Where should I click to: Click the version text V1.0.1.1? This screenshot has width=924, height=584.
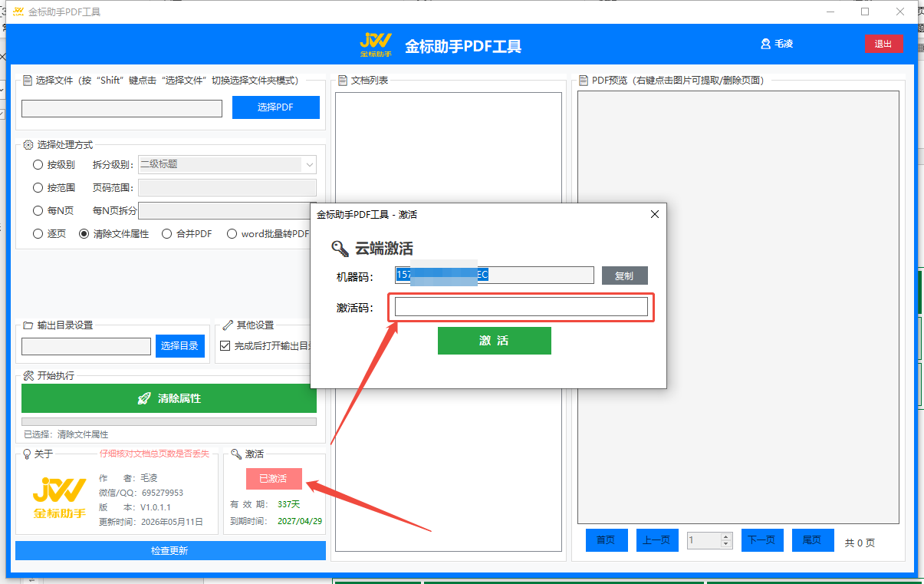(155, 507)
